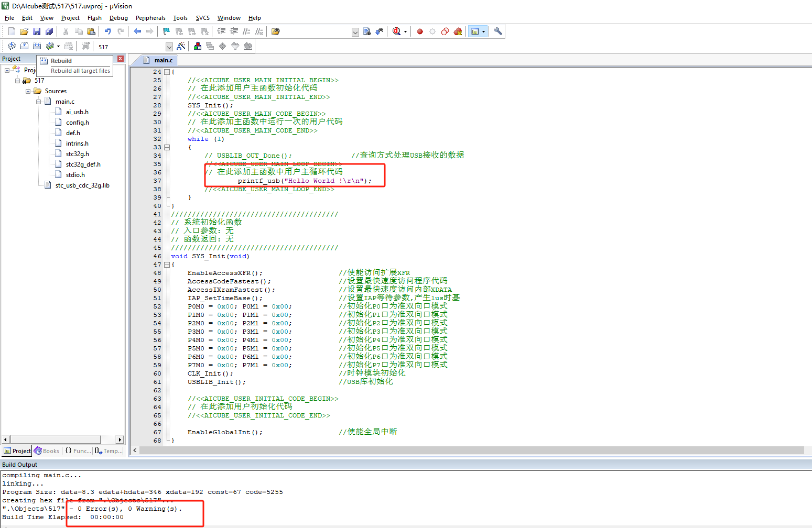Switch to Functions panel tab
Screen dimensions: 812x528
coord(78,451)
